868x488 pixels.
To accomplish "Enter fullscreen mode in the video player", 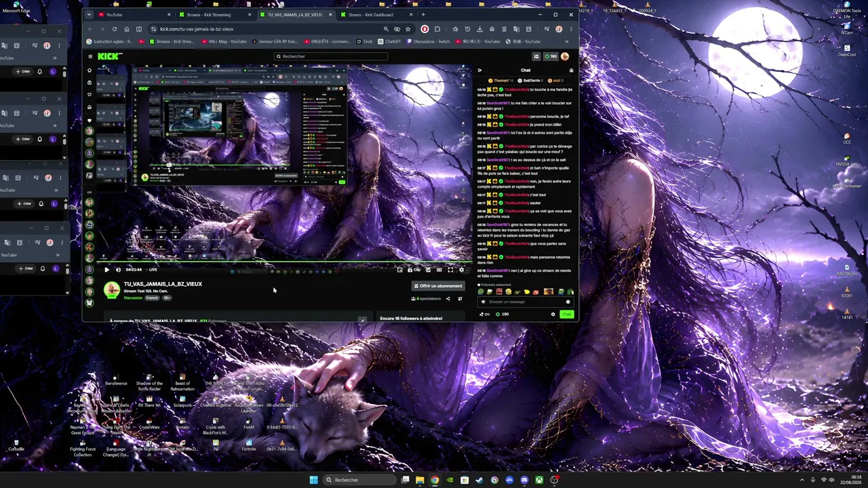I will click(x=450, y=270).
